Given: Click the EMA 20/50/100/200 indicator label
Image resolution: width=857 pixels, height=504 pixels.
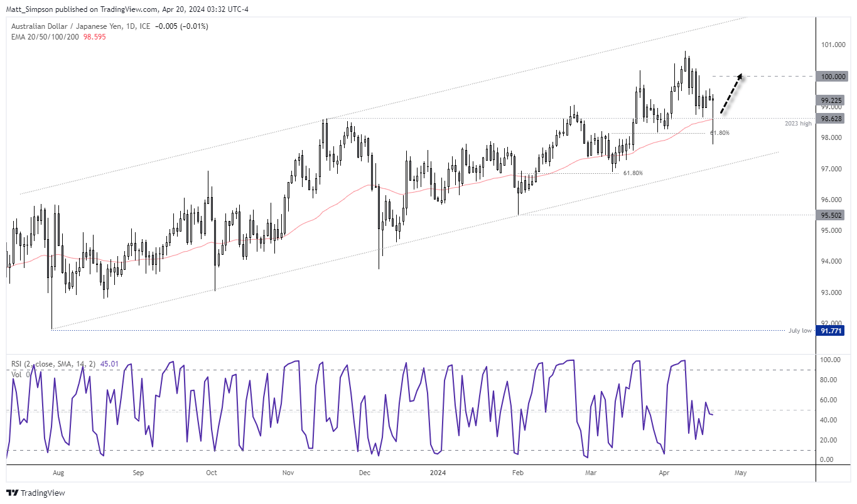Looking at the screenshot, I should (44, 36).
